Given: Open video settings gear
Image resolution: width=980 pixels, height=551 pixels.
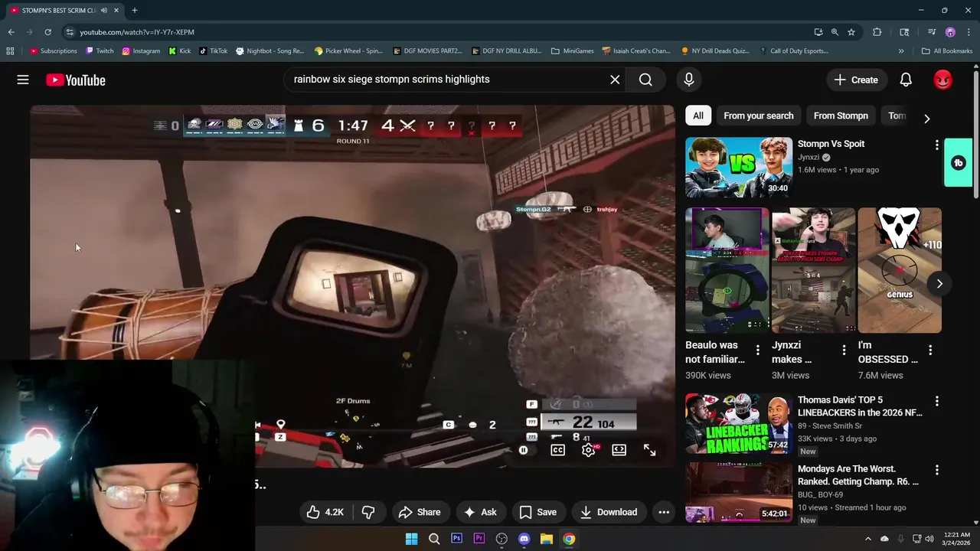Looking at the screenshot, I should click(x=588, y=450).
